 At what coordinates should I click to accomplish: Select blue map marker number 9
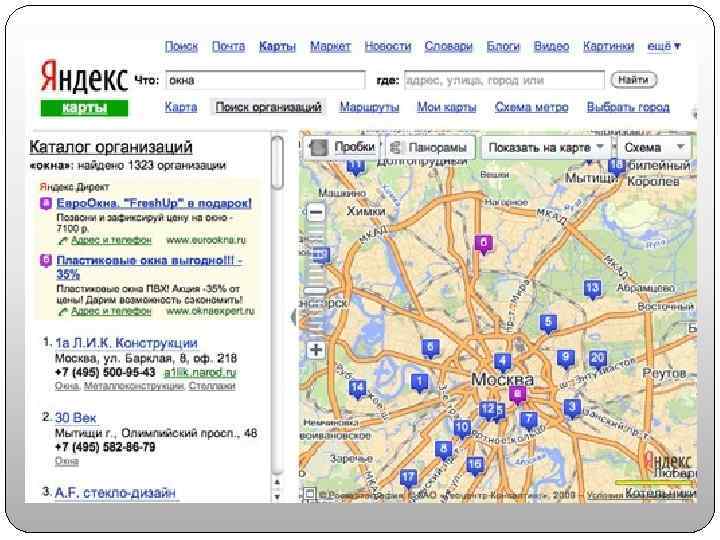click(566, 359)
